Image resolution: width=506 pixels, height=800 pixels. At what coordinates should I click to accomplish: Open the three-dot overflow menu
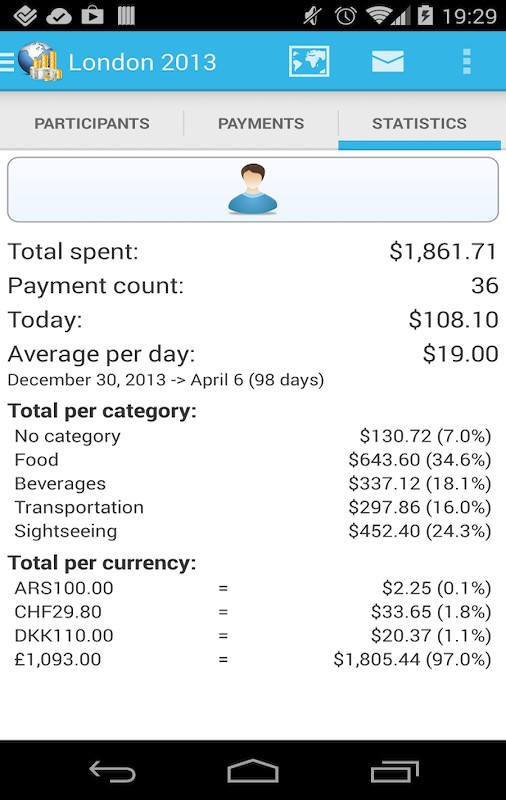466,61
